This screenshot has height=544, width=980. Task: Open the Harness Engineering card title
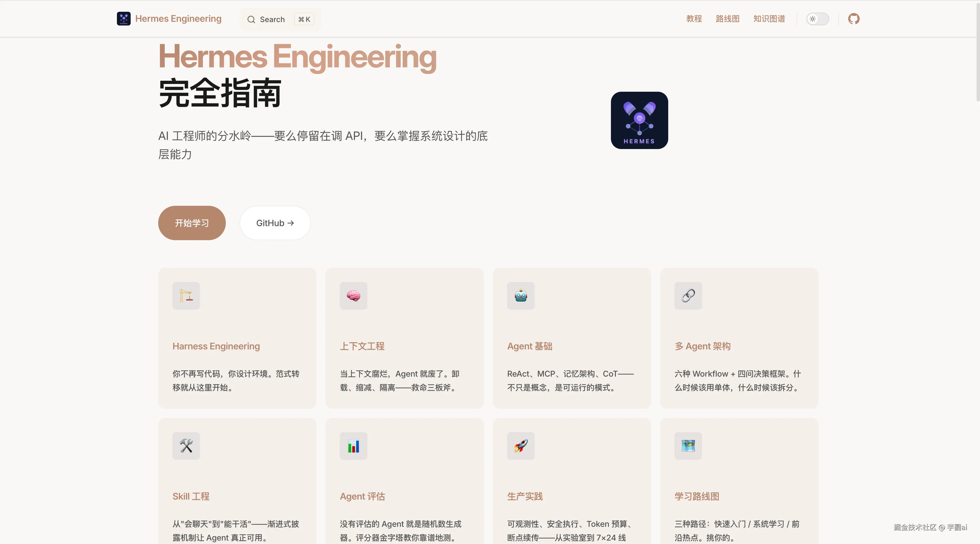click(216, 346)
